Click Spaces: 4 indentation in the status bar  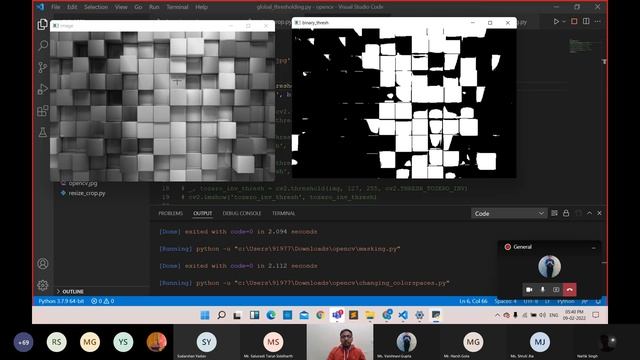pyautogui.click(x=505, y=301)
